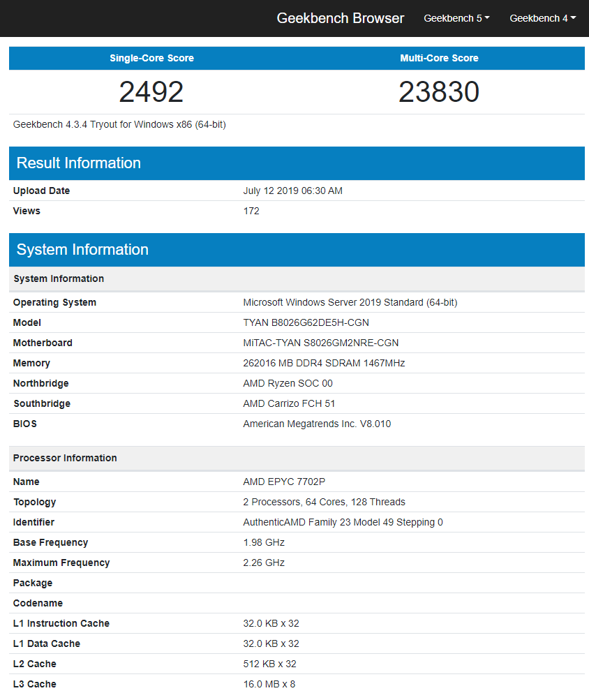Click the motherboard MiTAC-TYAN S8026GM2NRE-CGN
Screen dimensions: 589x700
(x=320, y=343)
